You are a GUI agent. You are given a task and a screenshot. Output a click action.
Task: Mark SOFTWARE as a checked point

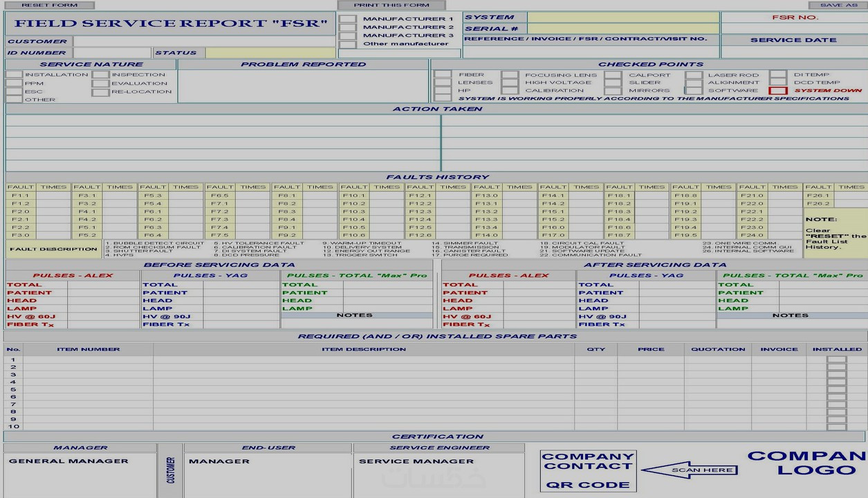coord(694,91)
